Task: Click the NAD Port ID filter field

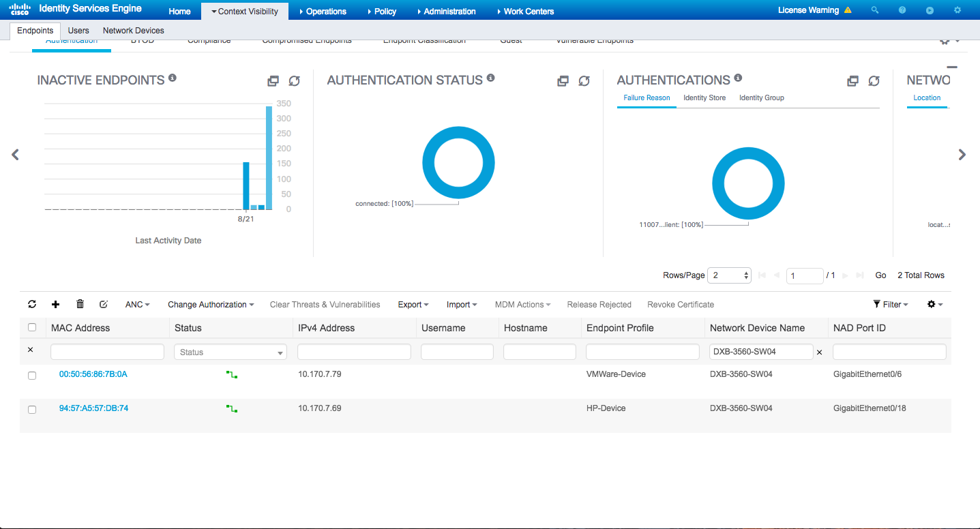Action: (x=889, y=352)
